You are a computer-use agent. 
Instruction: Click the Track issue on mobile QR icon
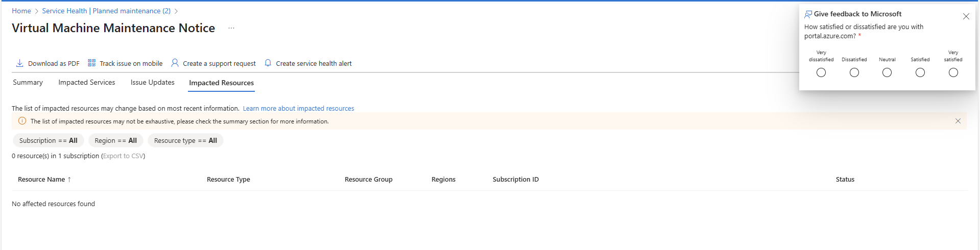pyautogui.click(x=92, y=63)
